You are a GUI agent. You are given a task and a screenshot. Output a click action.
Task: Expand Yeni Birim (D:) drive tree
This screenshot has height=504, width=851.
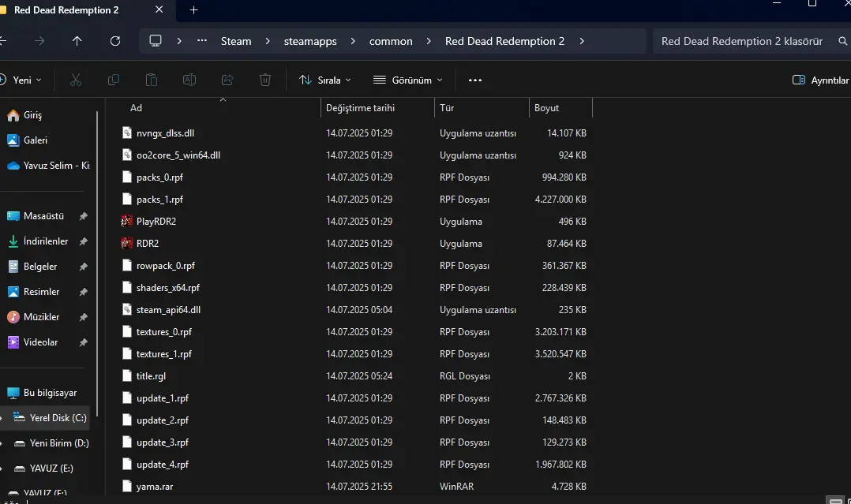click(x=2, y=443)
